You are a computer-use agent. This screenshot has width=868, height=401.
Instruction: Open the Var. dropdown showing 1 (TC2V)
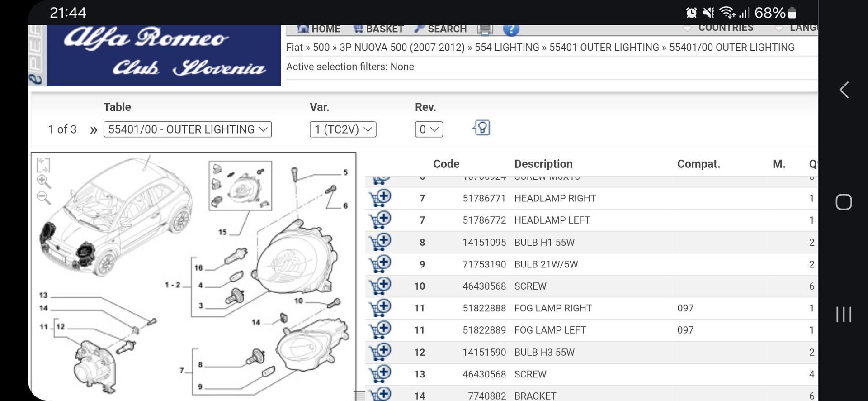point(343,129)
